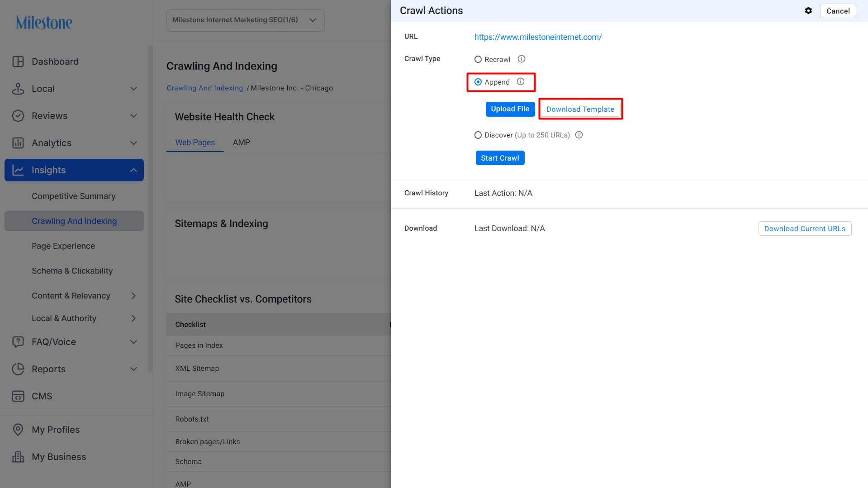
Task: Open the Milestone Internet Marketing SEO dropdown
Action: tap(246, 20)
